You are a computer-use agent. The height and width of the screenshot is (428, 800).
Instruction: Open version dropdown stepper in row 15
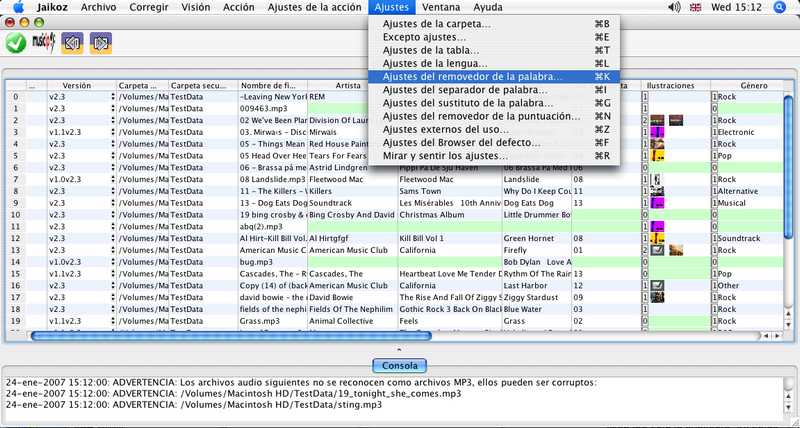[113, 274]
